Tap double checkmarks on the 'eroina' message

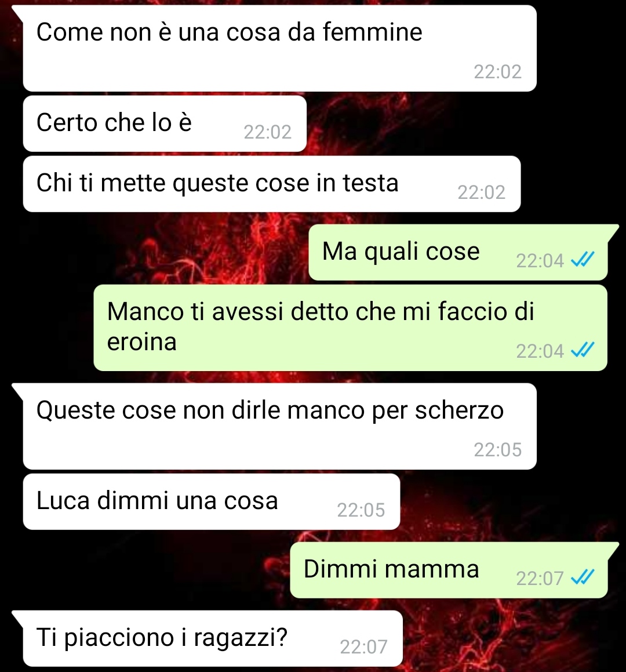pos(583,350)
